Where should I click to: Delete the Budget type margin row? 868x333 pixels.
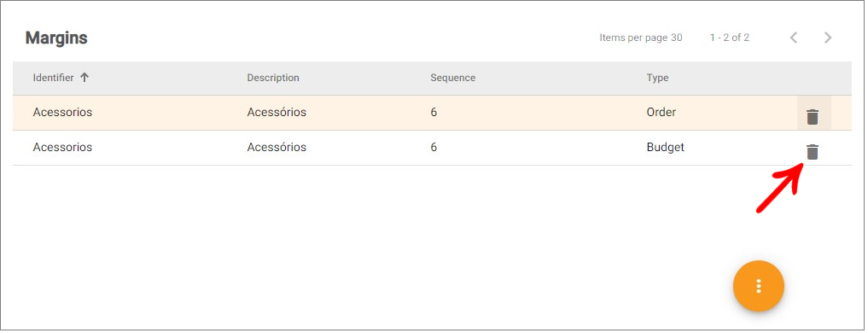point(813,152)
